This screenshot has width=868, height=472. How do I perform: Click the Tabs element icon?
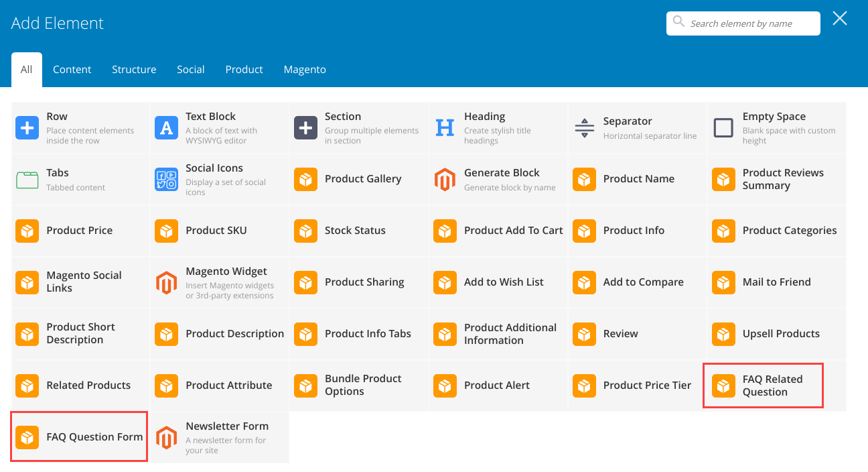(x=27, y=179)
